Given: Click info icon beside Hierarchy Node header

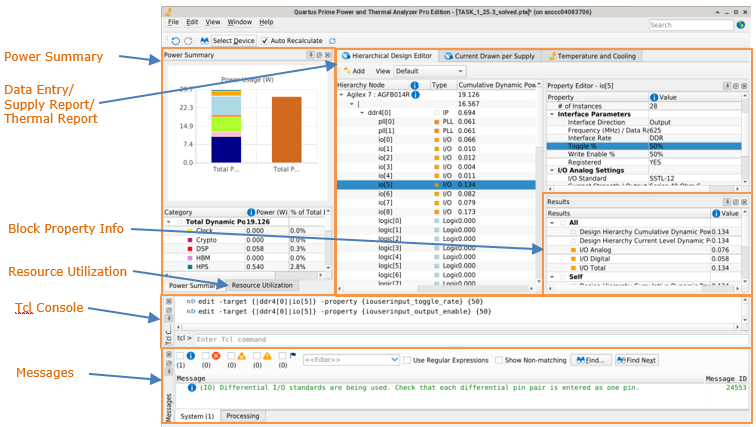Looking at the screenshot, I should 414,85.
